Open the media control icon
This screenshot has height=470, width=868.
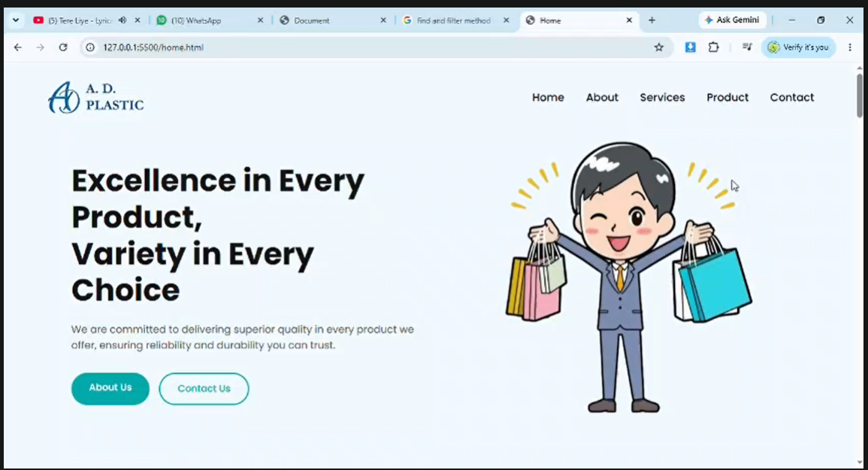click(x=747, y=47)
